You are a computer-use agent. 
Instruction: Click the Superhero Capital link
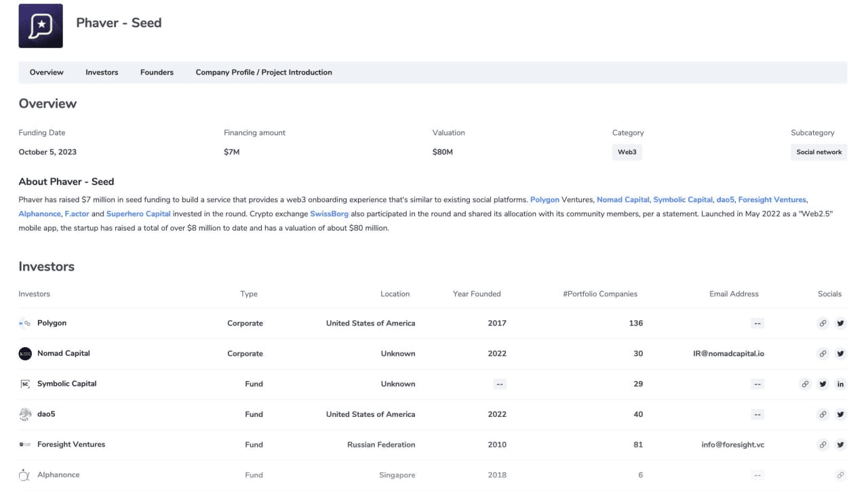coord(138,214)
